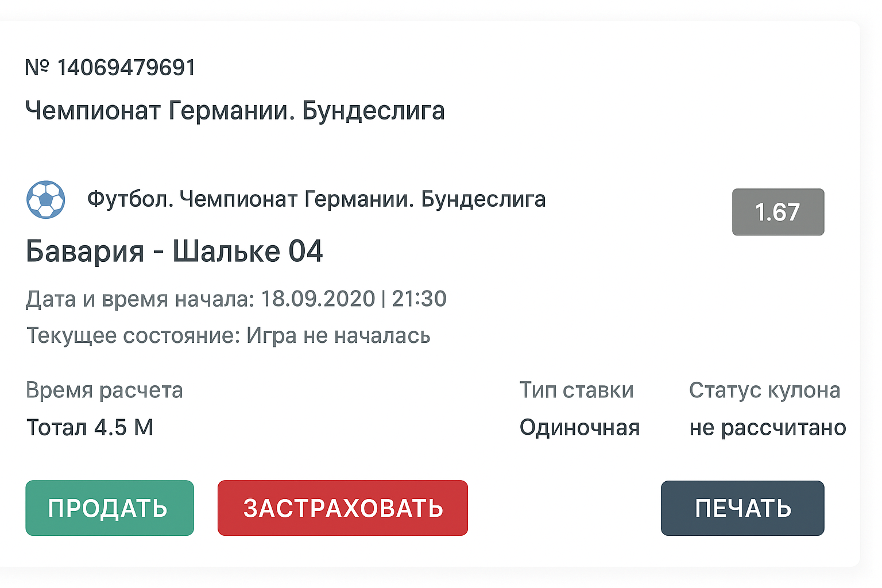Click the Одиночная bet type value
Screen dimensions: 882x588
pos(579,428)
